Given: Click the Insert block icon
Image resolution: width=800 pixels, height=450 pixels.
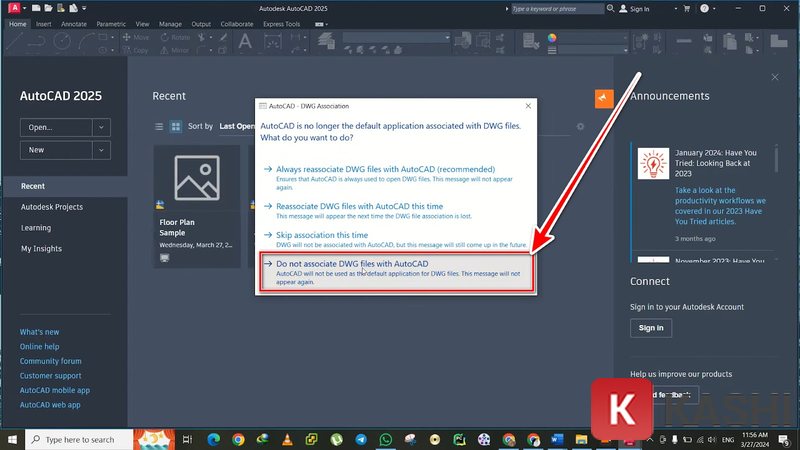Looking at the screenshot, I should (463, 40).
